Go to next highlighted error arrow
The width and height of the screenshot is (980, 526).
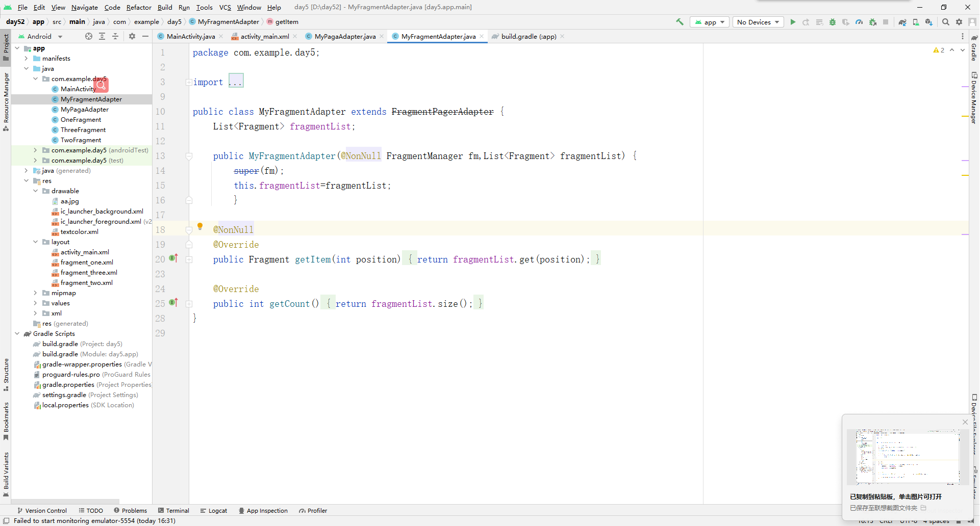click(x=963, y=50)
